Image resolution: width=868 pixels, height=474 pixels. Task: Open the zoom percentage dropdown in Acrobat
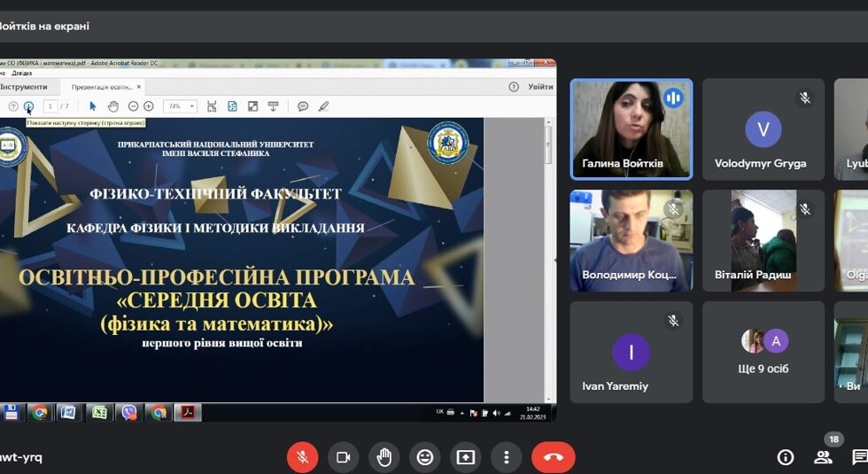tap(180, 106)
